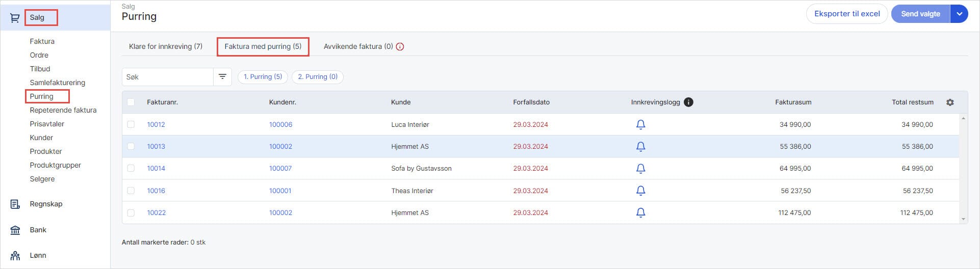Viewport: 980px width, 269px height.
Task: Click the bell icon for invoice 10012
Action: click(x=641, y=124)
